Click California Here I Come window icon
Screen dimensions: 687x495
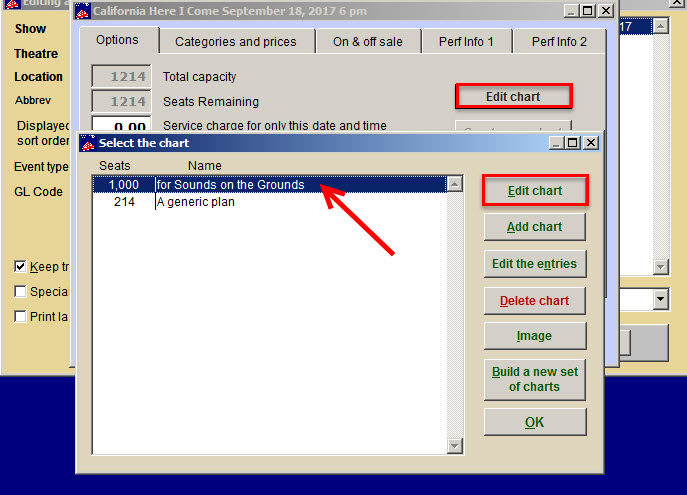(x=83, y=11)
